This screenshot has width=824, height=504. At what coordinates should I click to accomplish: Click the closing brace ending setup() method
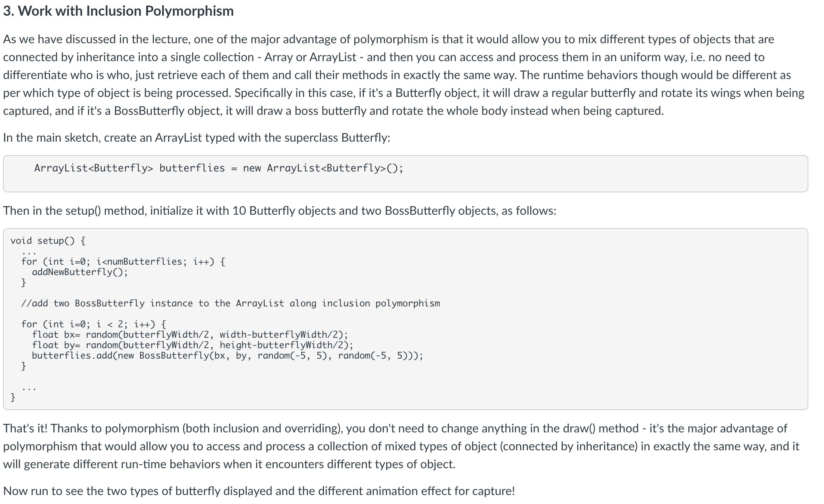(13, 397)
